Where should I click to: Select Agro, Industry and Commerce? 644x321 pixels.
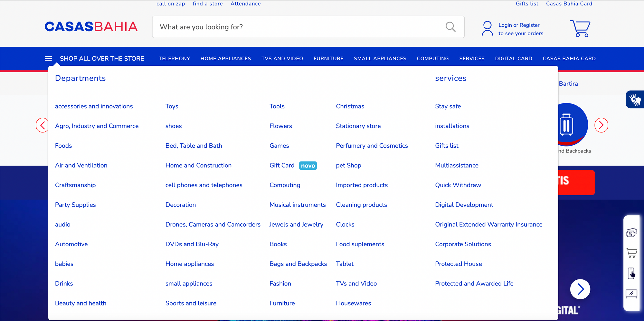coord(97,126)
